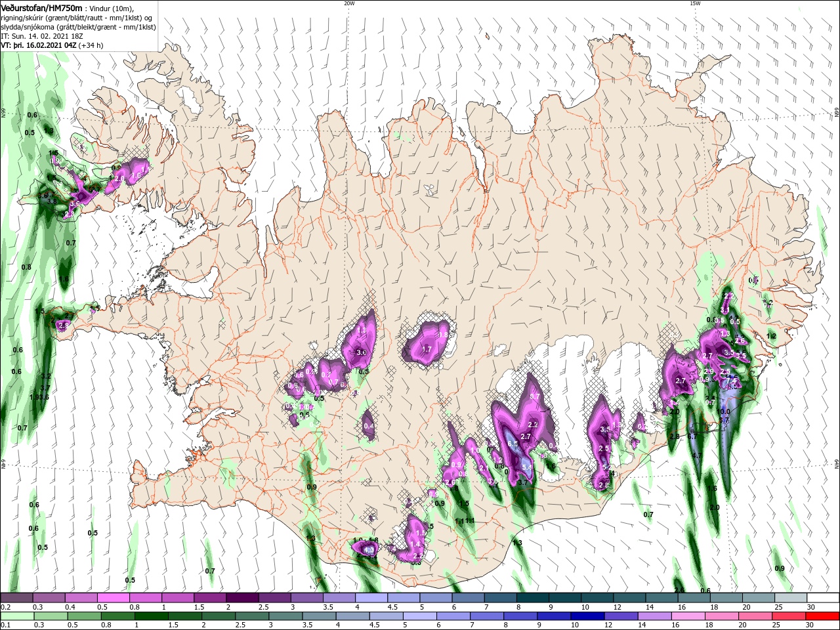Screen dimensions: 840x630
Task: Pick the 2 swatch in the bottom rain scale
Action: coord(218,616)
